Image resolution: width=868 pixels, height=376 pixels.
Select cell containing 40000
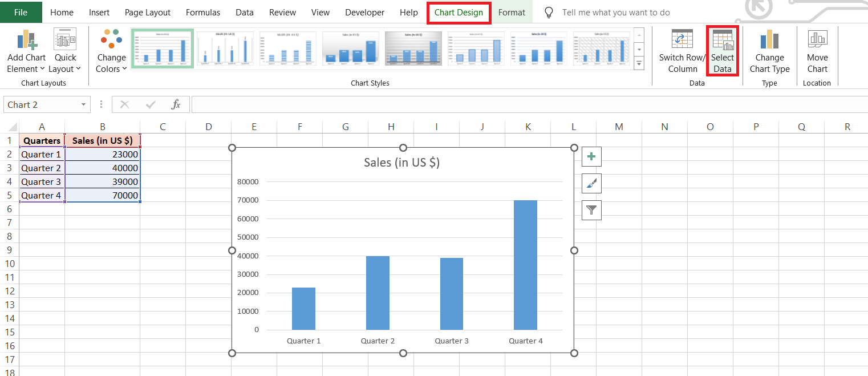click(103, 168)
